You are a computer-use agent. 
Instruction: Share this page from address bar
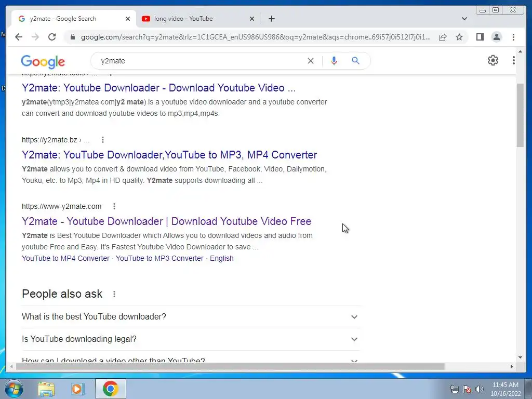pos(443,37)
